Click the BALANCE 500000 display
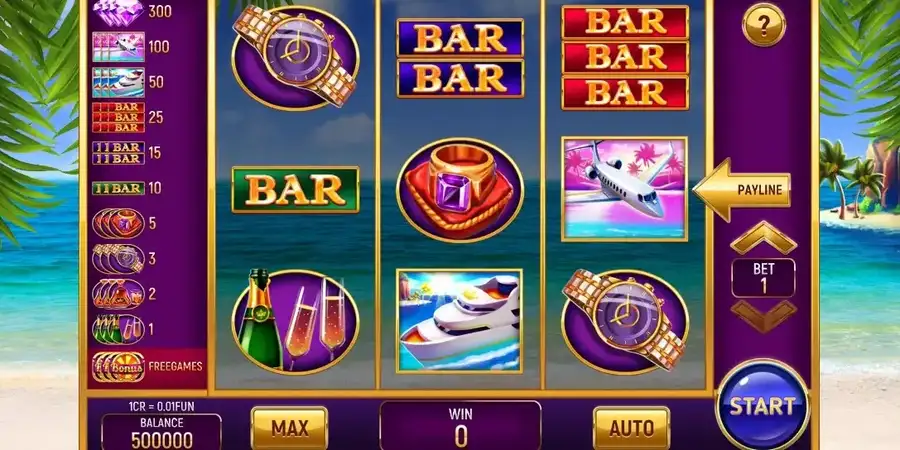This screenshot has width=900, height=450. 161,432
